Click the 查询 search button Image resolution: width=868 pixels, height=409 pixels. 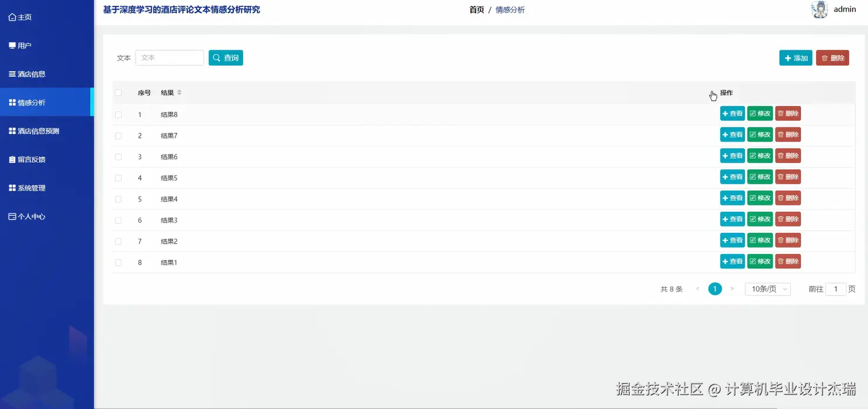[226, 58]
